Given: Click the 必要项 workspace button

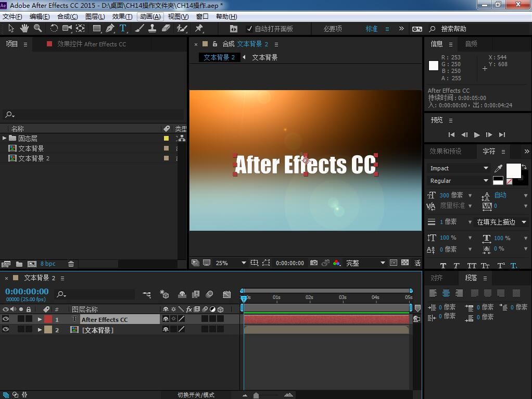Looking at the screenshot, I should (x=333, y=29).
